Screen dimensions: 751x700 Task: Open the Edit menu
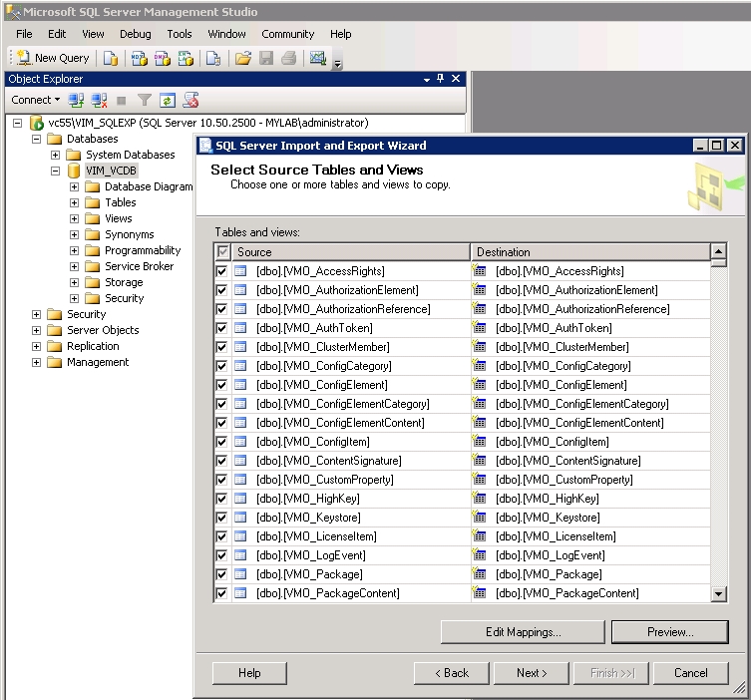[x=57, y=34]
